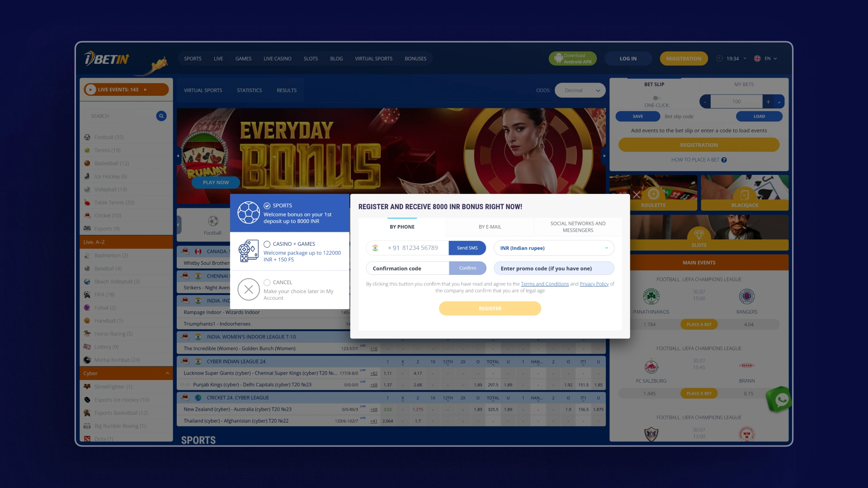Image resolution: width=868 pixels, height=488 pixels.
Task: Click the Football category icon below banner
Action: tap(213, 221)
